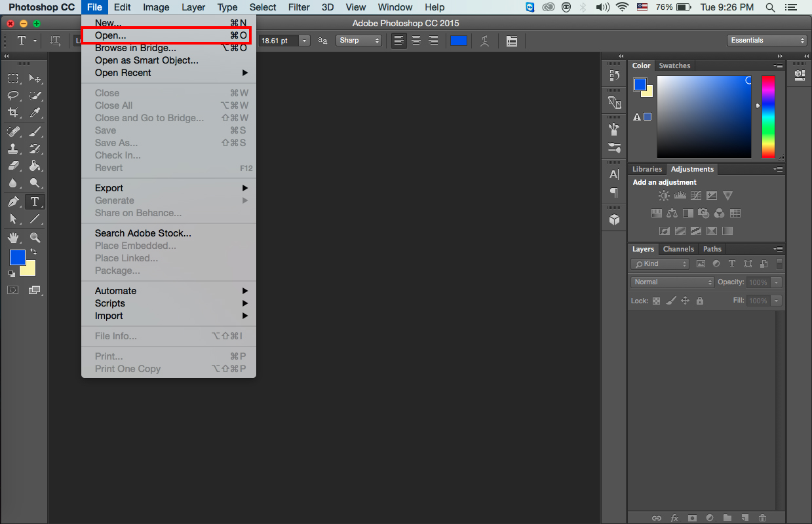The width and height of the screenshot is (812, 524).
Task: Set text alignment to center
Action: click(x=416, y=41)
